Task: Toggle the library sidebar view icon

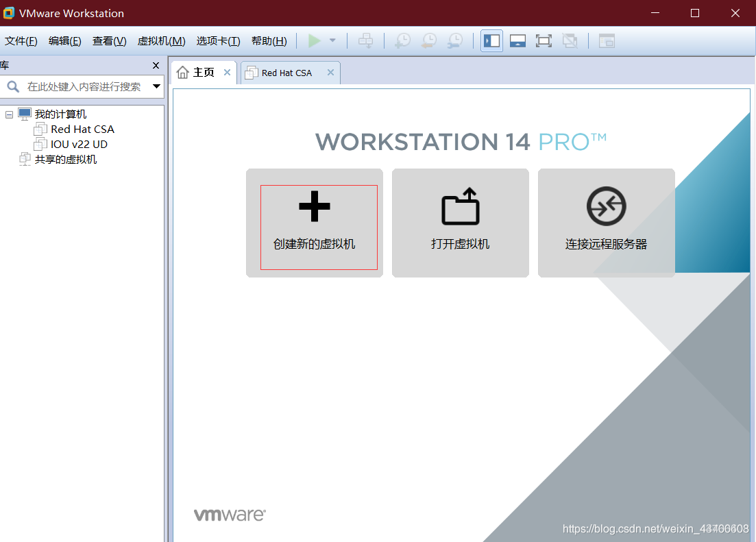Action: pos(492,41)
